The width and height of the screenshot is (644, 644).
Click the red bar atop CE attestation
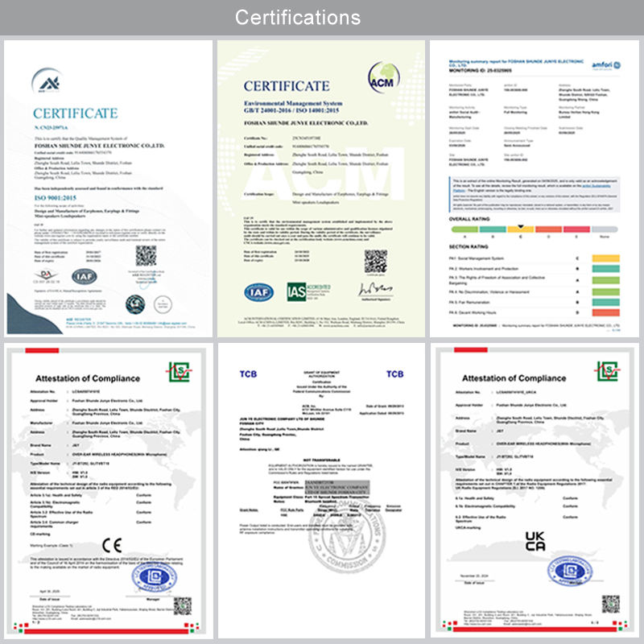point(42,350)
